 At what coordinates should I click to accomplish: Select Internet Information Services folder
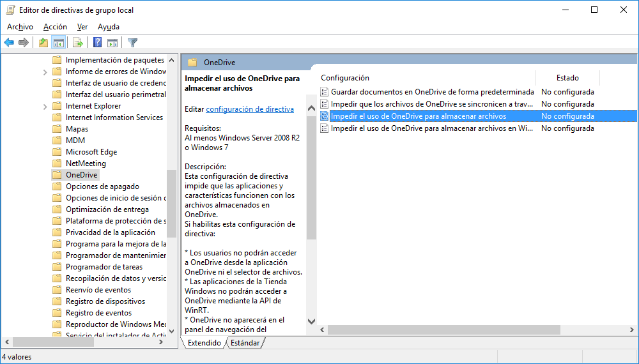click(114, 118)
